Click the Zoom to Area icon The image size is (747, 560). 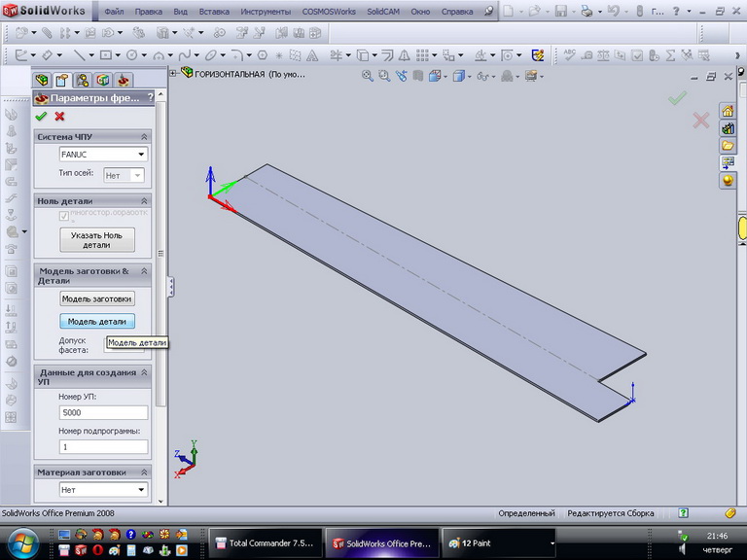pyautogui.click(x=384, y=76)
